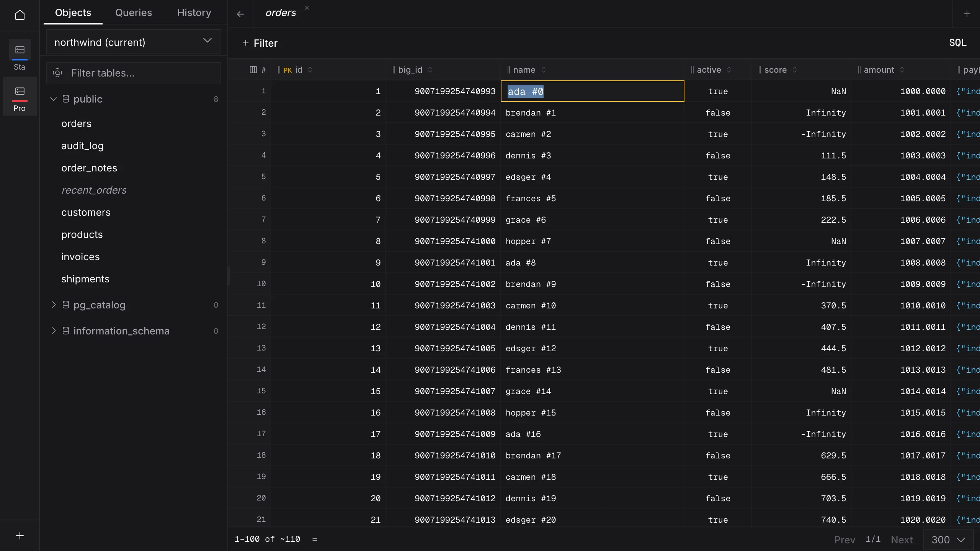Click the equals icon in status bar
This screenshot has height=551, width=980.
315,540
